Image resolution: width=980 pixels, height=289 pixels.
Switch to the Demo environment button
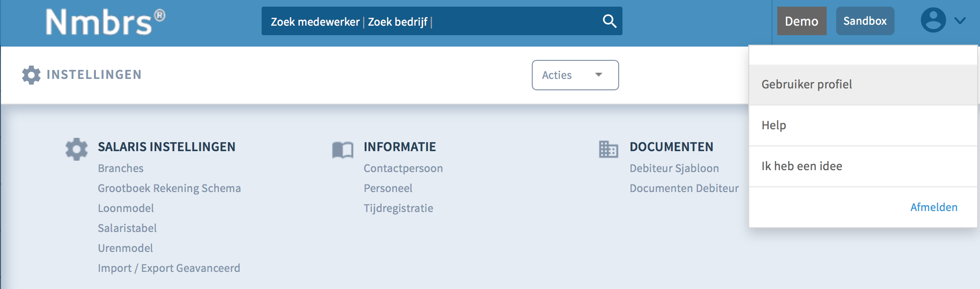point(801,21)
